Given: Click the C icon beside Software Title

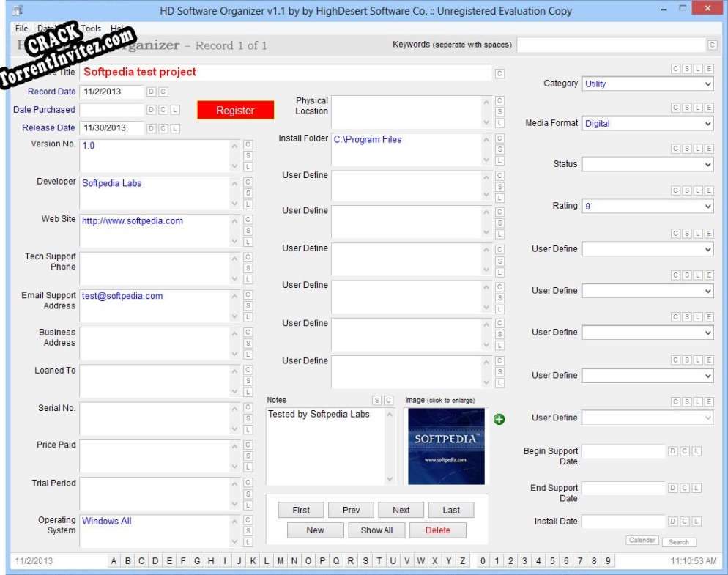Looking at the screenshot, I should 502,73.
